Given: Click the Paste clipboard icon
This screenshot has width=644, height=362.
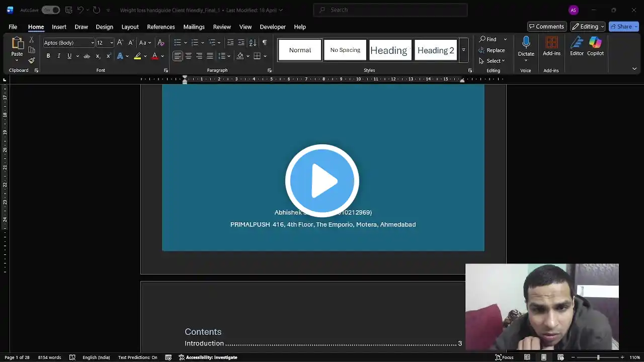Looking at the screenshot, I should pyautogui.click(x=17, y=43).
